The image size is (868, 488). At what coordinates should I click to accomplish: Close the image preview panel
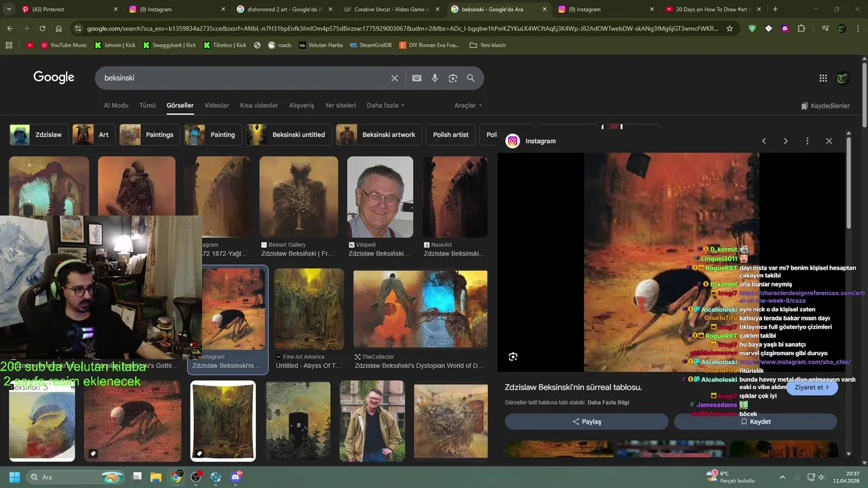(x=829, y=141)
